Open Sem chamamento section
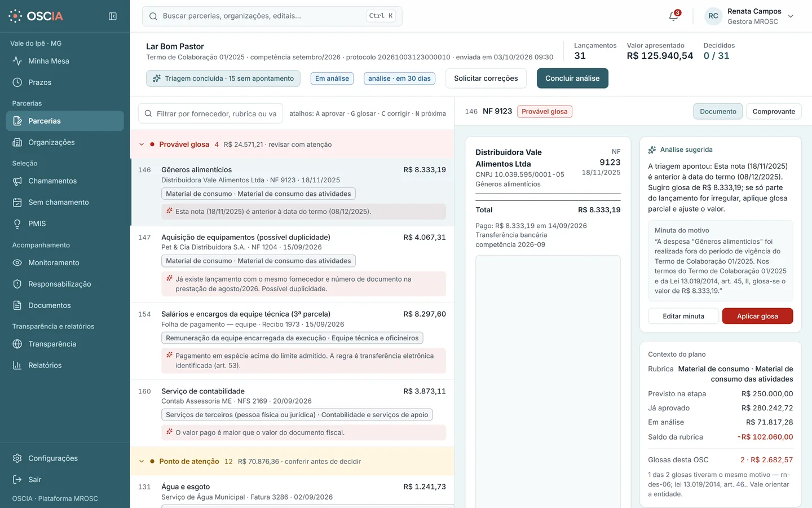 (x=65, y=202)
